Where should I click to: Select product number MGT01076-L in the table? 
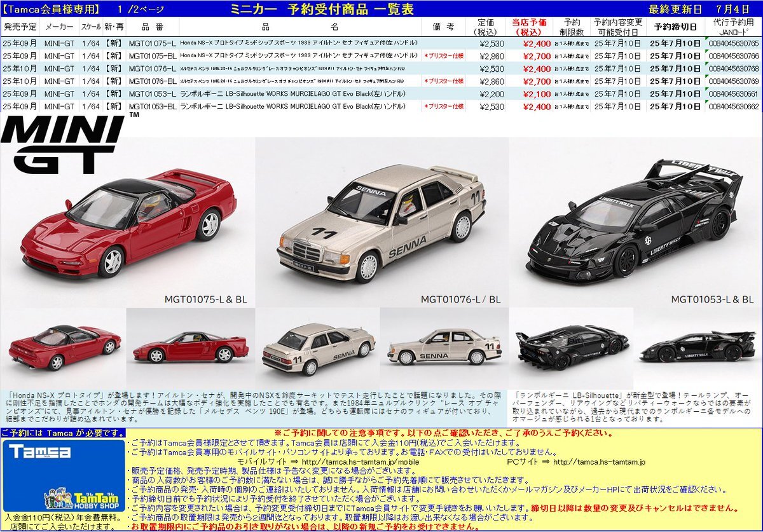152,69
